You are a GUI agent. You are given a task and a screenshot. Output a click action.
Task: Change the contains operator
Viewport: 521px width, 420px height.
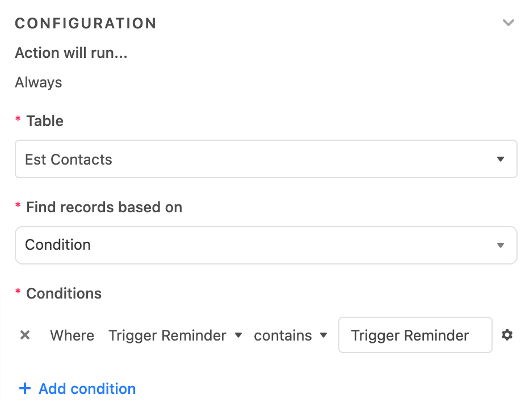[x=283, y=335]
